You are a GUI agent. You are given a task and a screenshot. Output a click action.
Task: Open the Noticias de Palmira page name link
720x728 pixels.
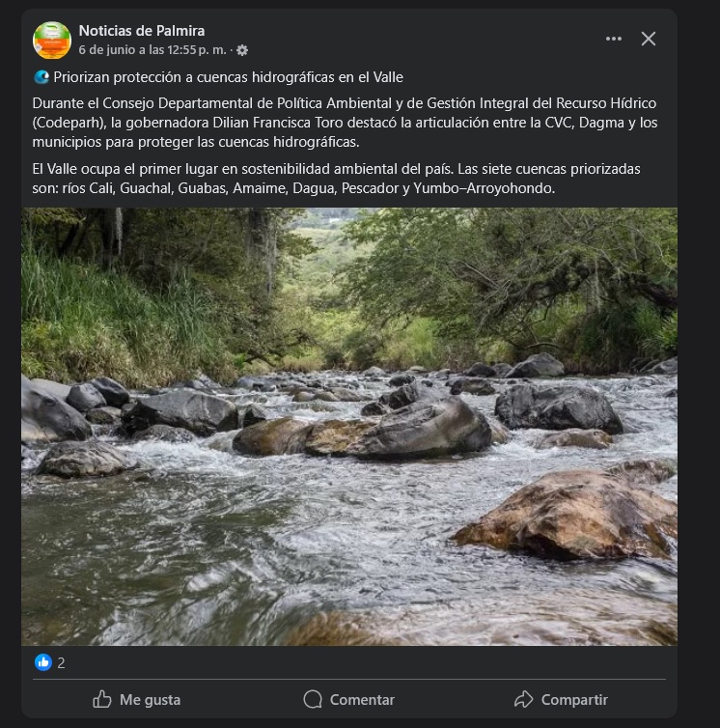click(x=142, y=31)
